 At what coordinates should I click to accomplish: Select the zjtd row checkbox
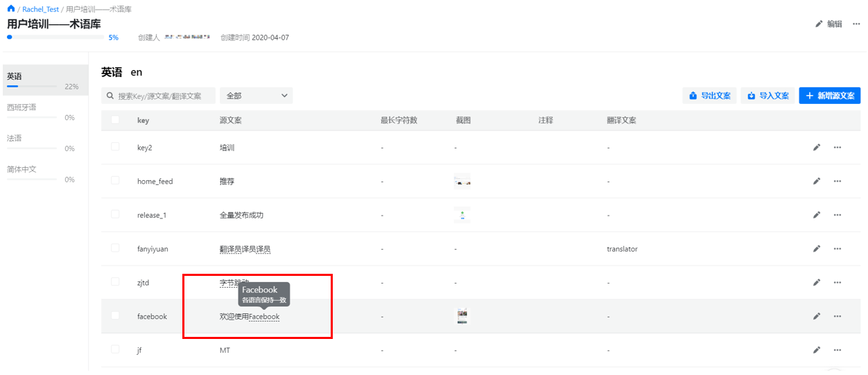tap(115, 282)
